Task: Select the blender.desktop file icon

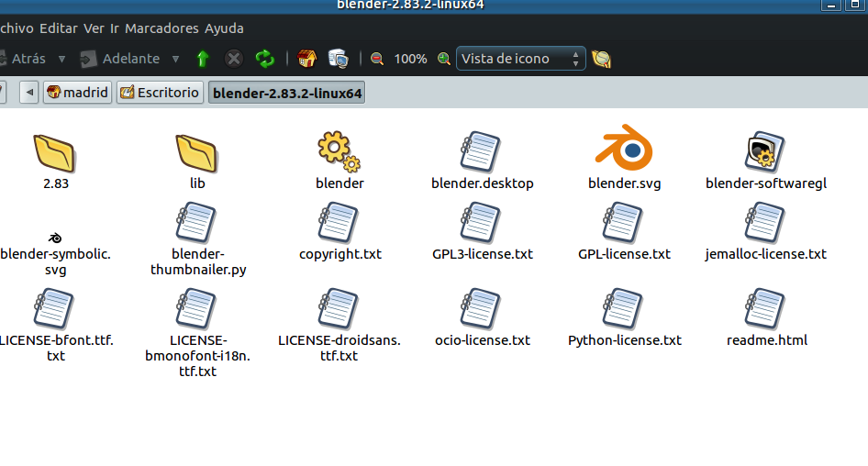Action: pyautogui.click(x=480, y=151)
